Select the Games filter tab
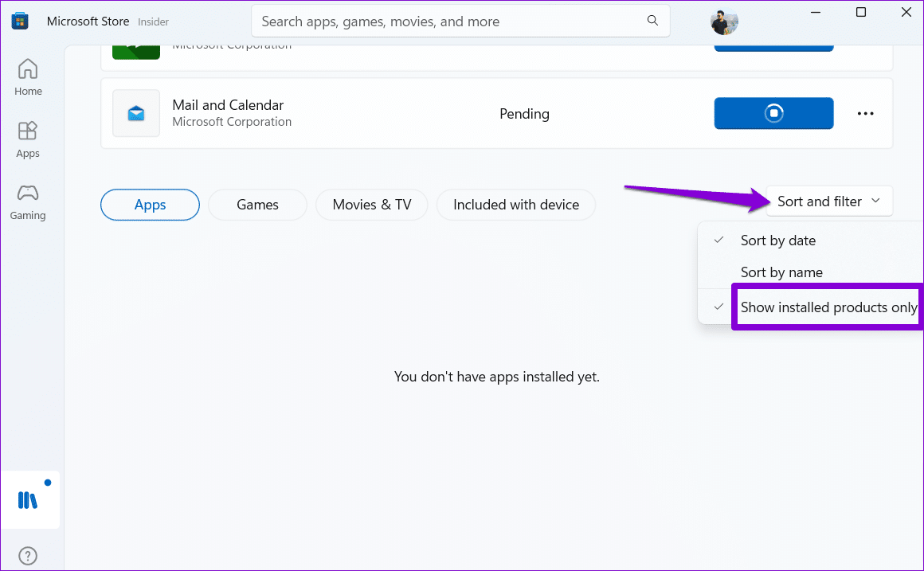Screen dimensions: 924x571 [x=257, y=205]
